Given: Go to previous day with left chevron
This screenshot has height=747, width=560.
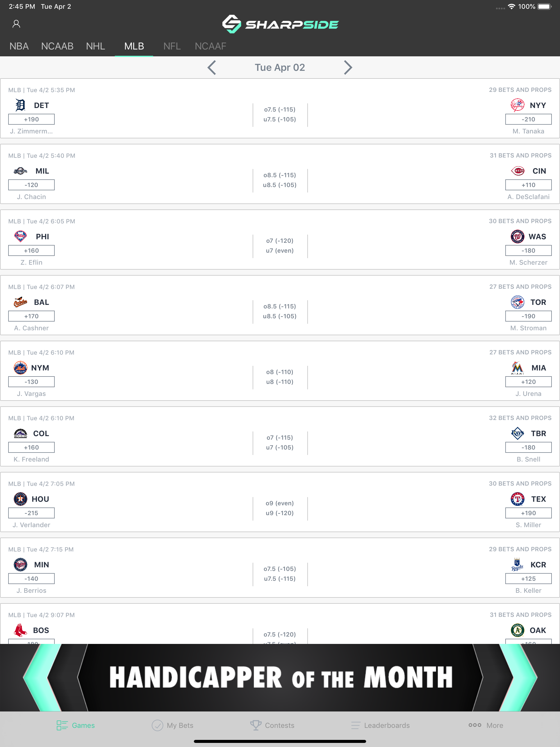Looking at the screenshot, I should tap(211, 67).
